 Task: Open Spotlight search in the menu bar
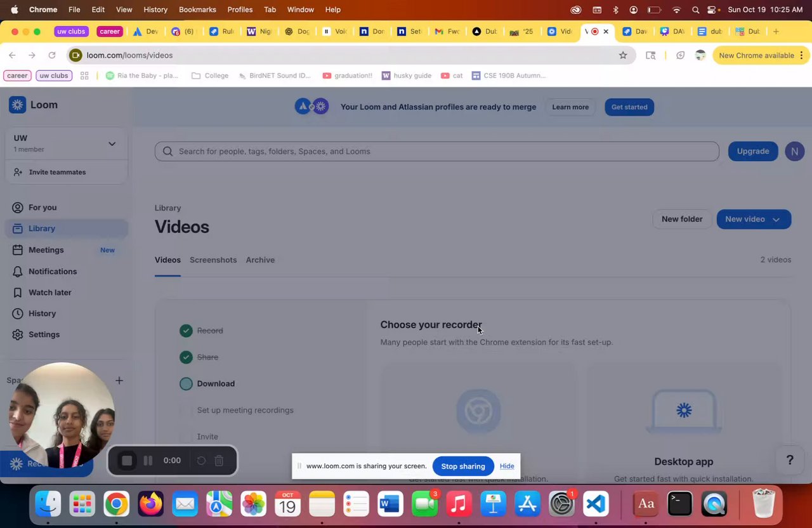(696, 10)
